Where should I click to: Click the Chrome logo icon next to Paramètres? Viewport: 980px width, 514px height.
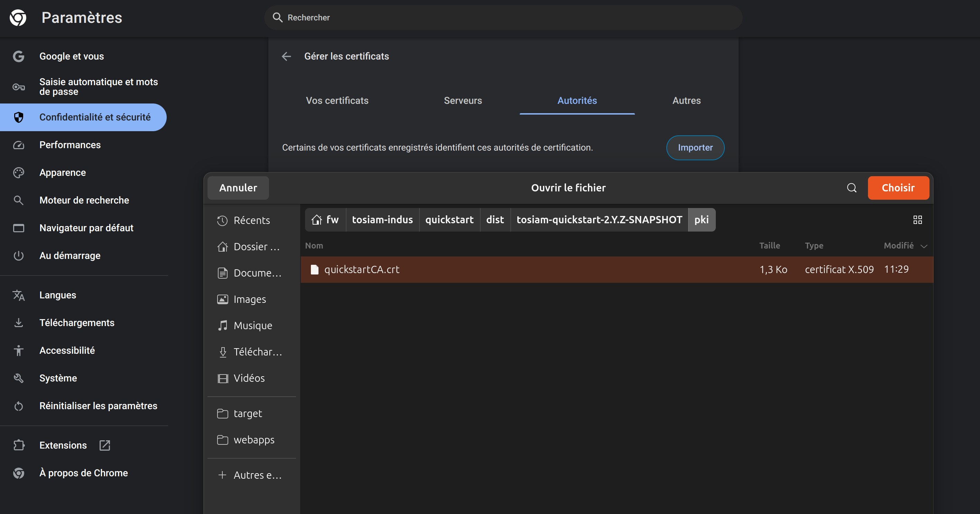[18, 18]
